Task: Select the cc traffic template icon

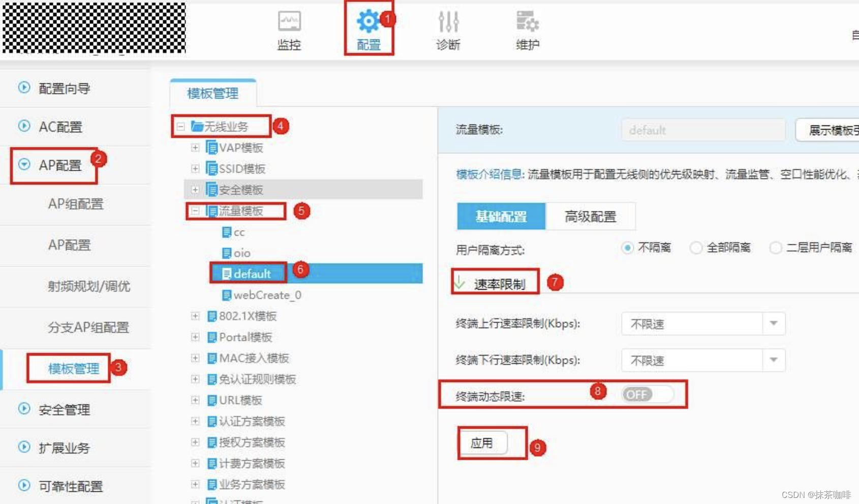Action: click(227, 232)
